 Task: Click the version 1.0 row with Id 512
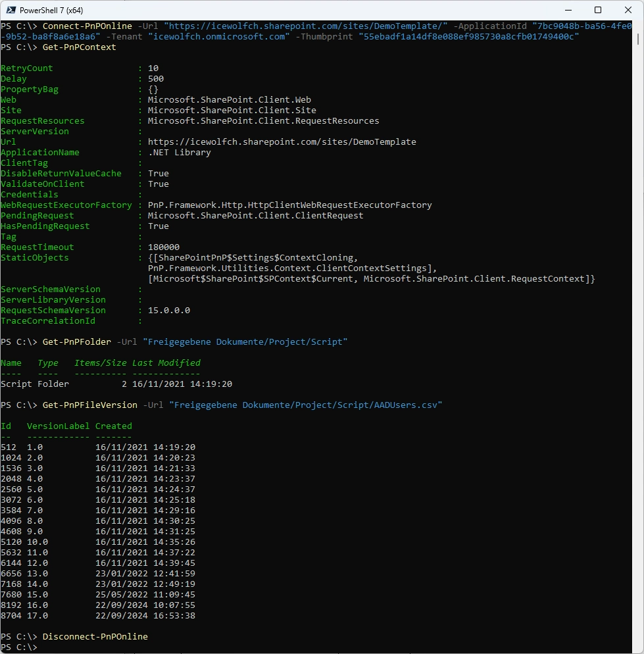pos(98,447)
